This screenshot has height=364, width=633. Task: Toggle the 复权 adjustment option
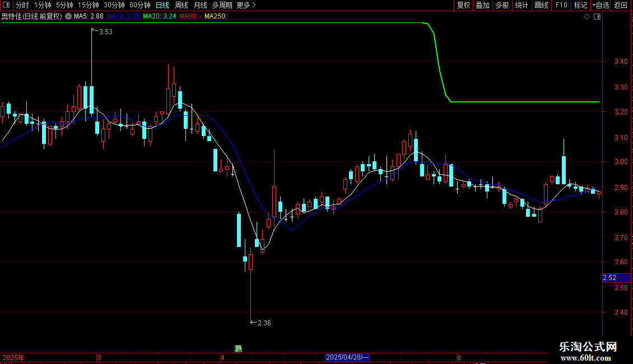463,5
